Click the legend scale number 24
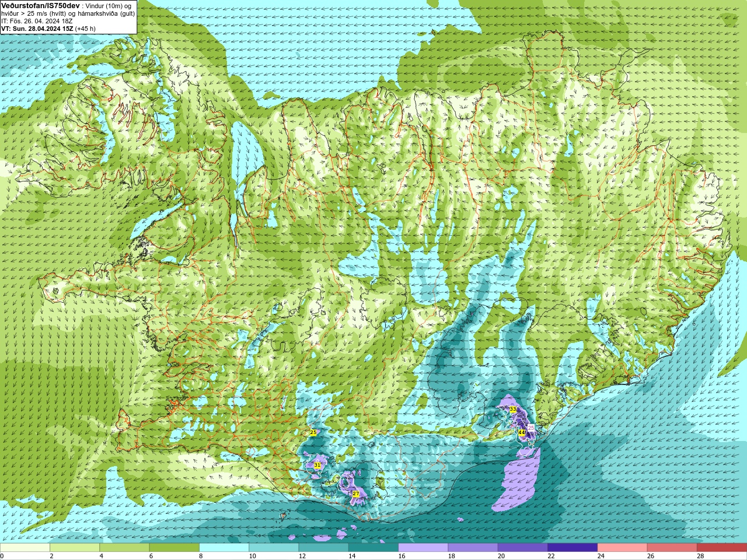747x560 pixels. click(601, 556)
